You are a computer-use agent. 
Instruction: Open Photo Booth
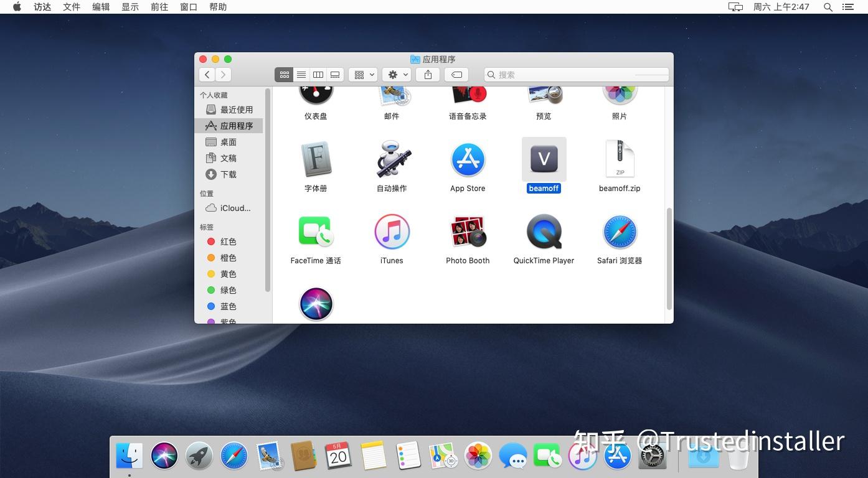(468, 231)
